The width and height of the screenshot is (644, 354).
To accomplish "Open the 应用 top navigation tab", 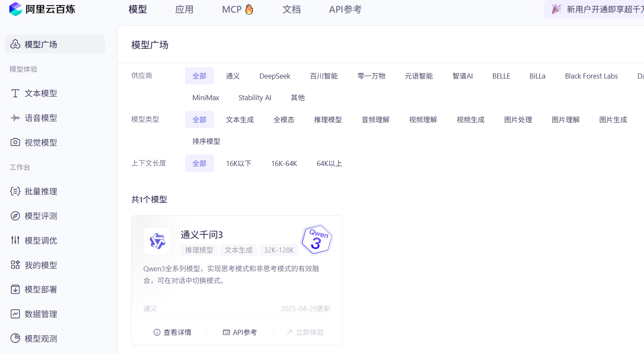I will coord(184,9).
